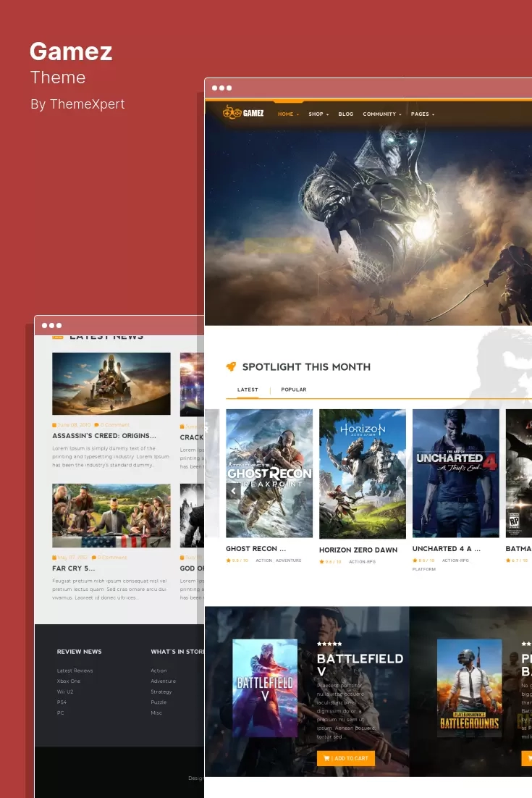Open the Adventure store category link
This screenshot has height=798, width=532.
click(x=164, y=681)
